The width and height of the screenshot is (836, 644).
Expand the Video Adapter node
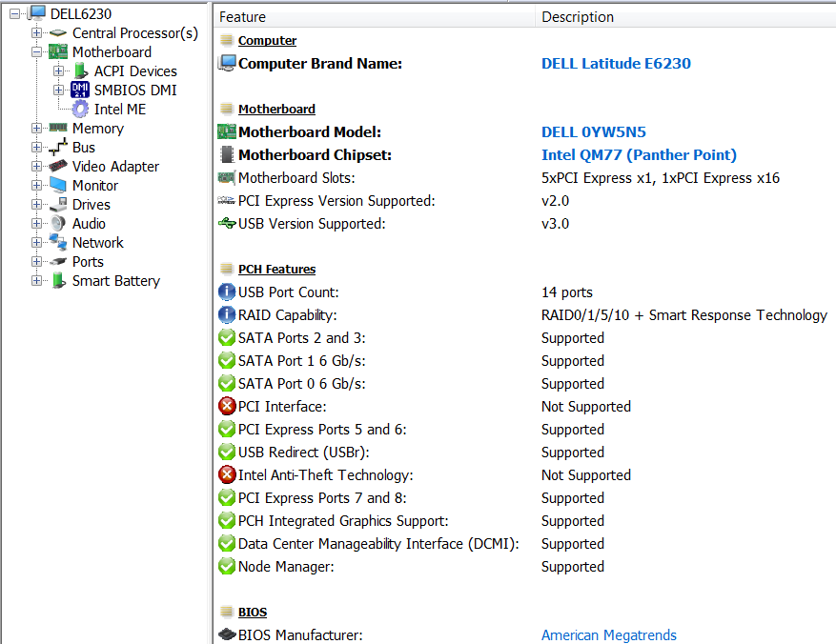tap(36, 166)
